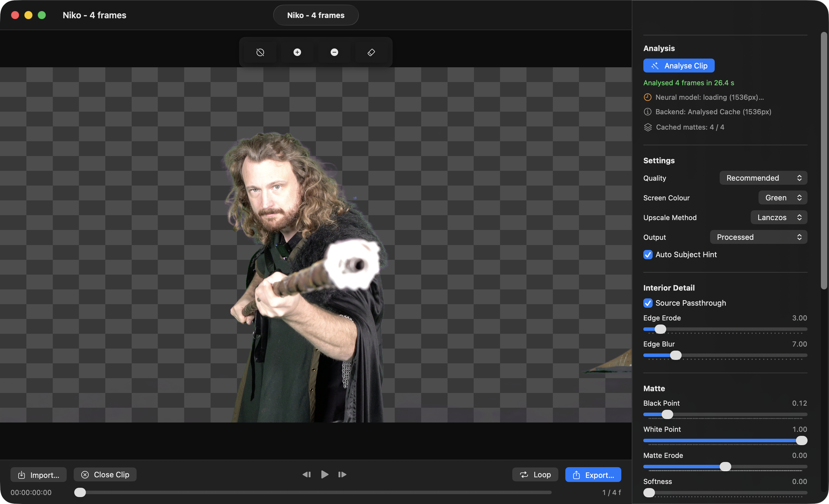Step forward one frame

[x=342, y=474]
